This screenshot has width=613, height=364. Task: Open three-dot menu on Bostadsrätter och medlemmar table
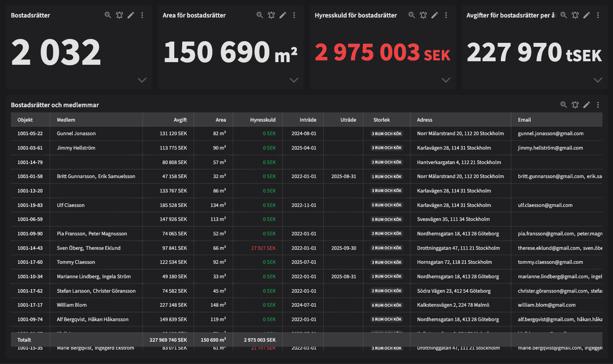[x=598, y=105]
